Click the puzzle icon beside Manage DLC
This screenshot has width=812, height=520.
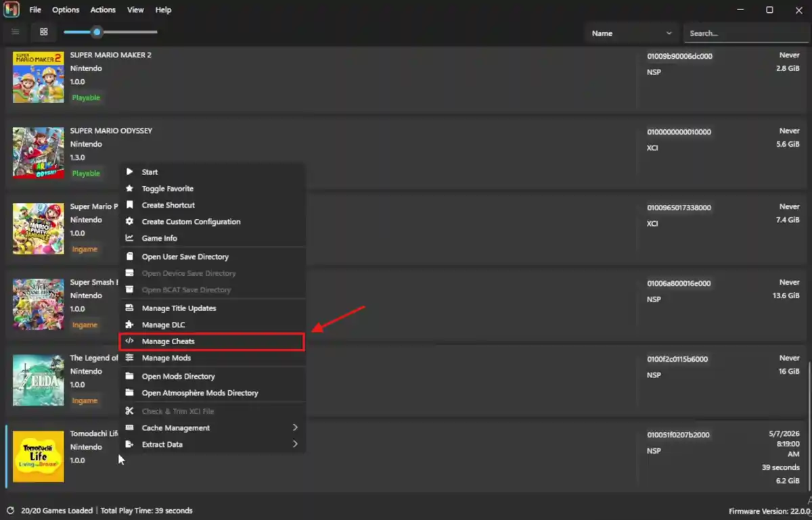[x=129, y=325]
